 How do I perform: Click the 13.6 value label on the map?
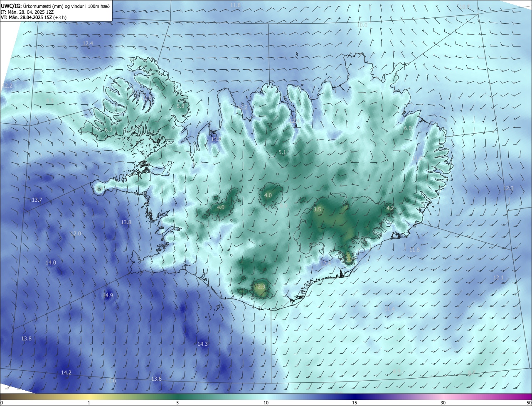[156, 379]
